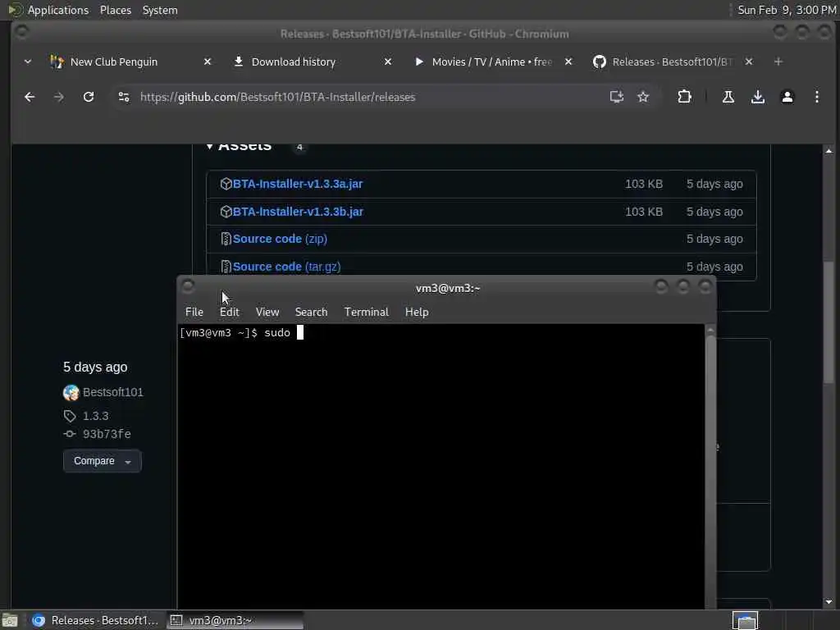The height and width of the screenshot is (630, 840).
Task: Open the tab search dropdown arrow
Action: coord(28,62)
